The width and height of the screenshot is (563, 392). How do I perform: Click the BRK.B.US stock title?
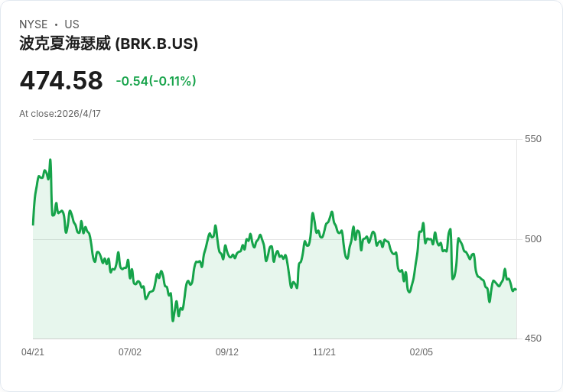tap(109, 44)
